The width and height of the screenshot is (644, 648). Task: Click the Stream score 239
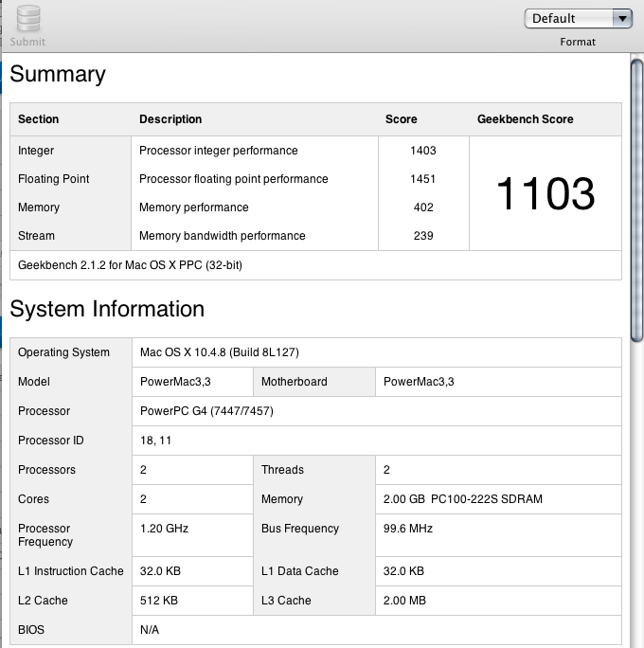coord(423,236)
